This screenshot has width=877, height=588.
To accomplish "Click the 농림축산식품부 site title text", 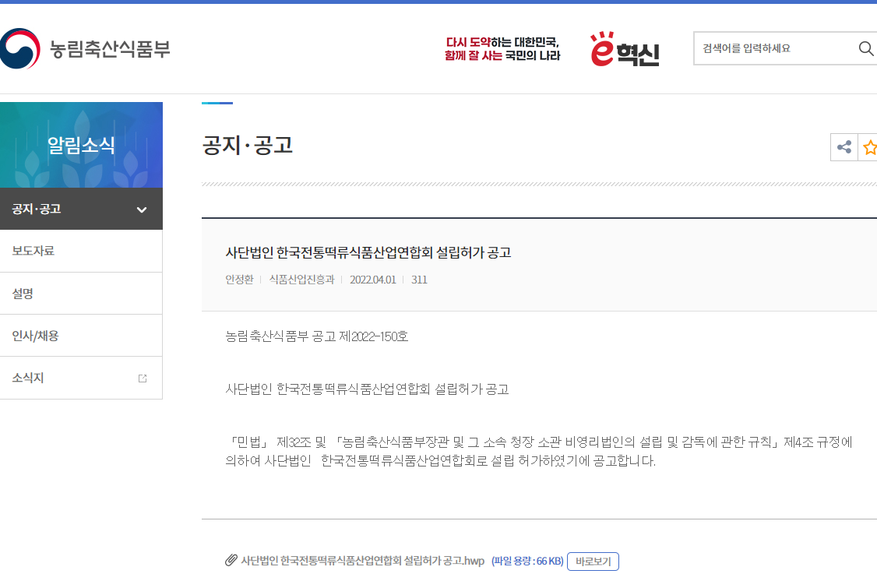I will click(110, 48).
